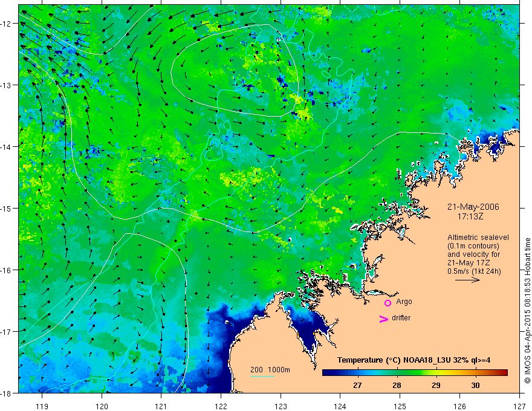The height and width of the screenshot is (411, 532).
Task: Click the 'Altimetric sealevel' caption line
Action: click(x=478, y=238)
